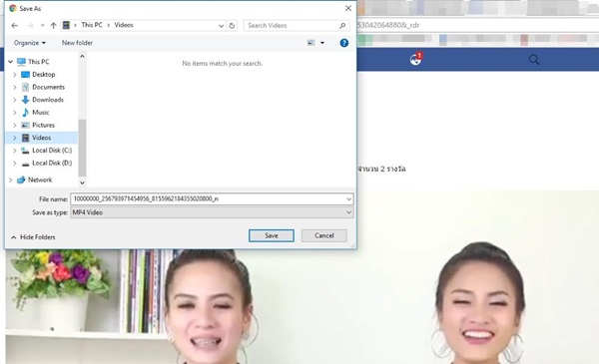This screenshot has height=364, width=599.
Task: Click navigation pane scrollbar down arrow
Action: tap(82, 182)
